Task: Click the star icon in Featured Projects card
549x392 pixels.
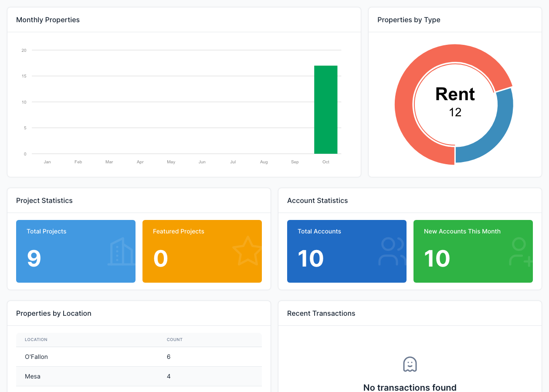Action: coord(247,251)
